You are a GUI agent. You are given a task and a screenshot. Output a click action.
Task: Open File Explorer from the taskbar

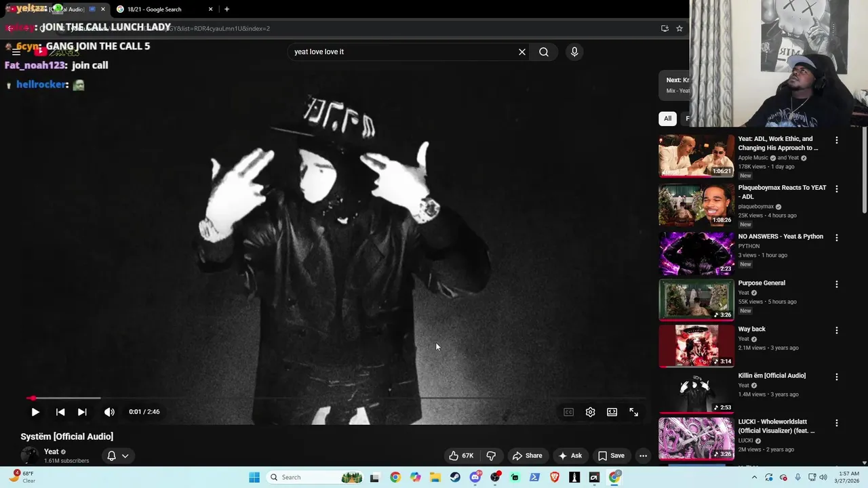tap(435, 477)
